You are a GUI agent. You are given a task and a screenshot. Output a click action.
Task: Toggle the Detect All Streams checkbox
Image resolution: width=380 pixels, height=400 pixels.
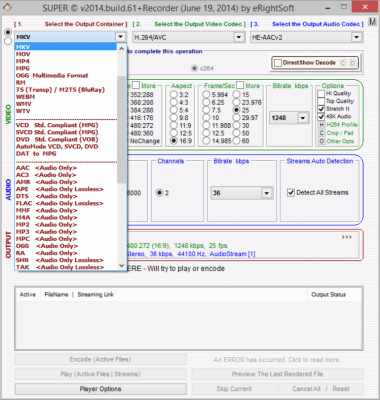coord(291,193)
